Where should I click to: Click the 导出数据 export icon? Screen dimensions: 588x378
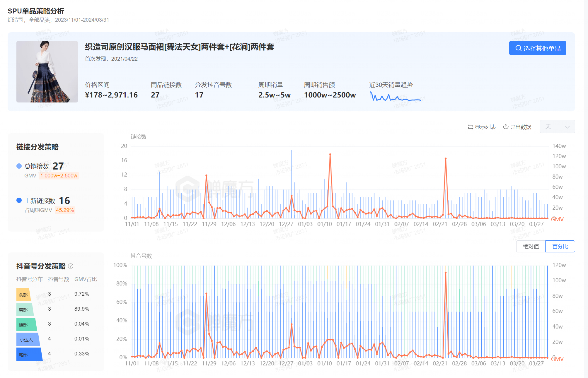[506, 127]
